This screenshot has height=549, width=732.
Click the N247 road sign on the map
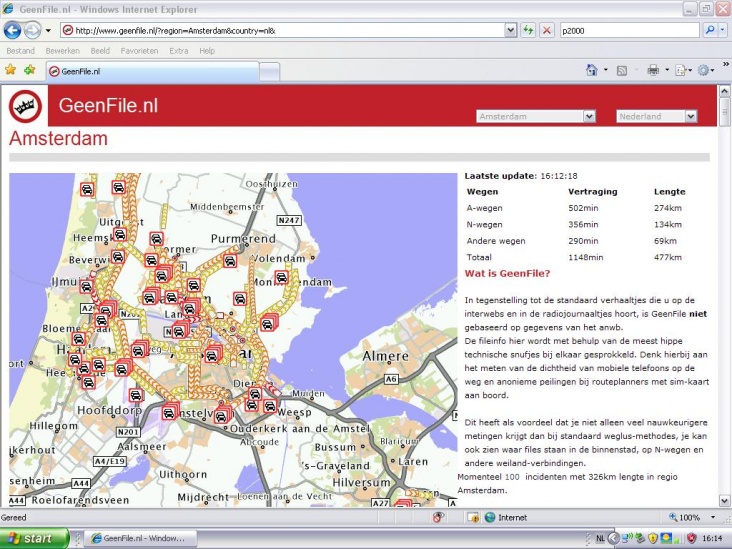(289, 220)
